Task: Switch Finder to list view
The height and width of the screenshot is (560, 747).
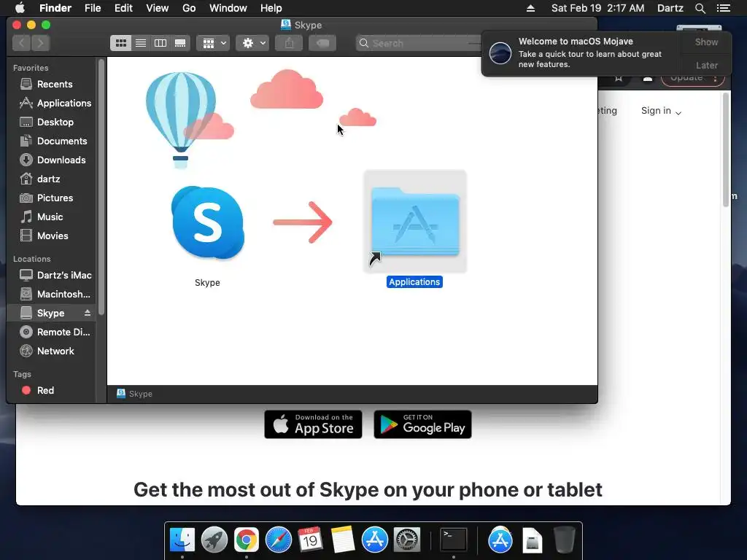Action: coord(141,43)
